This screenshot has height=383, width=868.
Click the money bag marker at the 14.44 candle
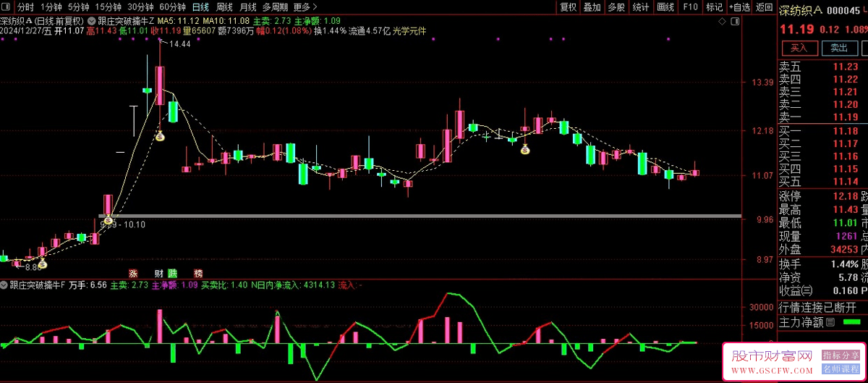[161, 135]
